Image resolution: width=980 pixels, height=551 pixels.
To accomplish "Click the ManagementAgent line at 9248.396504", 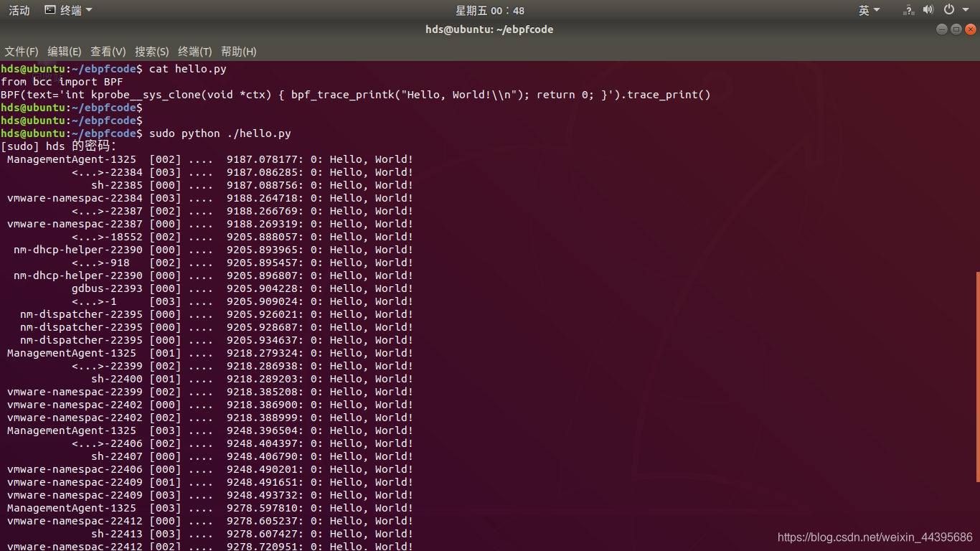I will 209,430.
